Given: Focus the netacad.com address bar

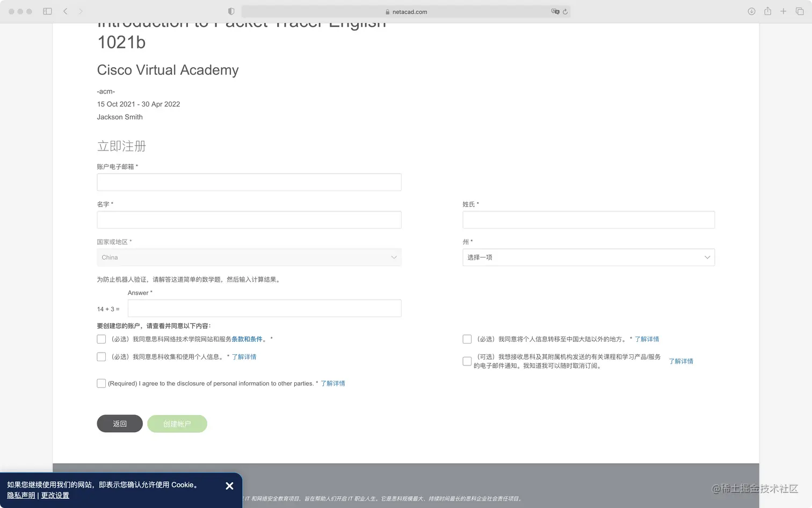Looking at the screenshot, I should coord(405,11).
